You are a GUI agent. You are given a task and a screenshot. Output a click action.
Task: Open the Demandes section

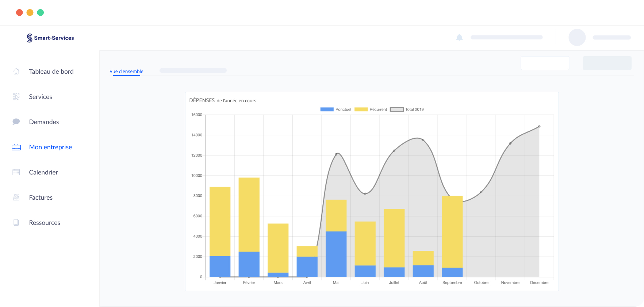pos(44,122)
